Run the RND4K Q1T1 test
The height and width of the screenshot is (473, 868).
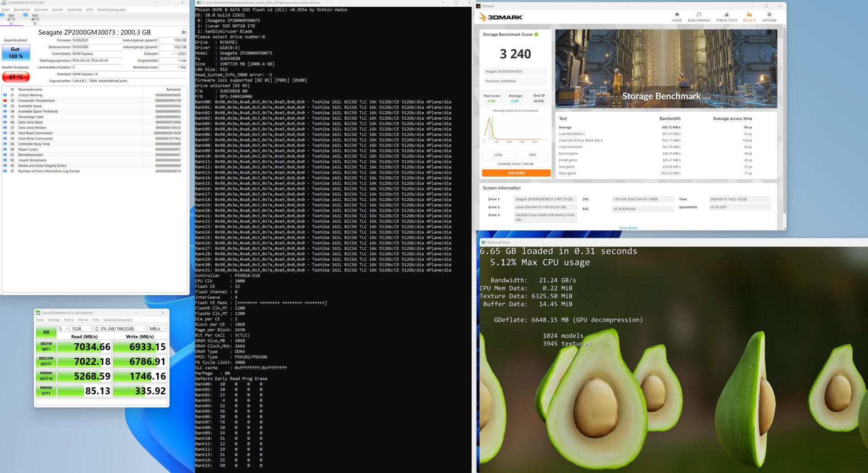[46, 390]
